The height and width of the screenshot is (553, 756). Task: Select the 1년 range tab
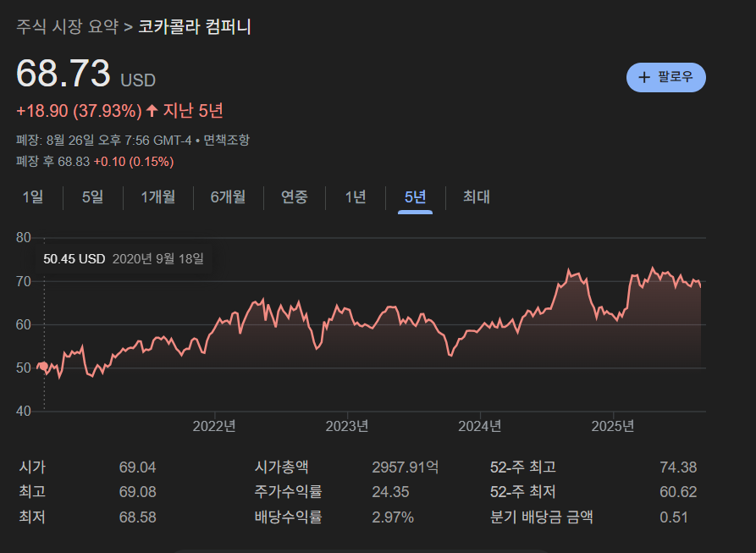pyautogui.click(x=356, y=197)
